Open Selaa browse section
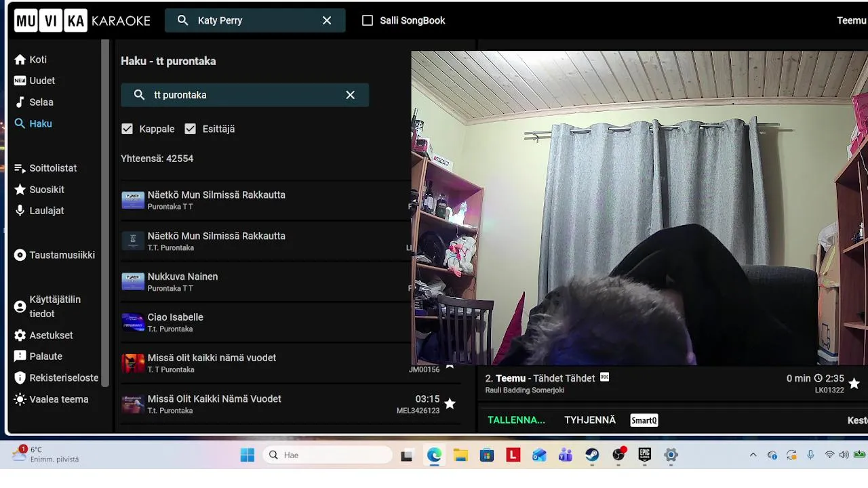The height and width of the screenshot is (488, 868). click(x=34, y=102)
